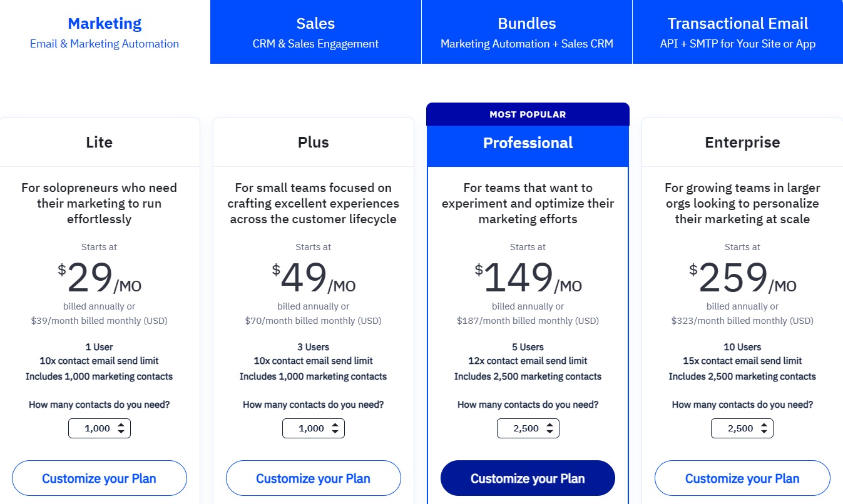Click Customize your Plan for Professional
Screen dimensions: 843x504
point(528,478)
